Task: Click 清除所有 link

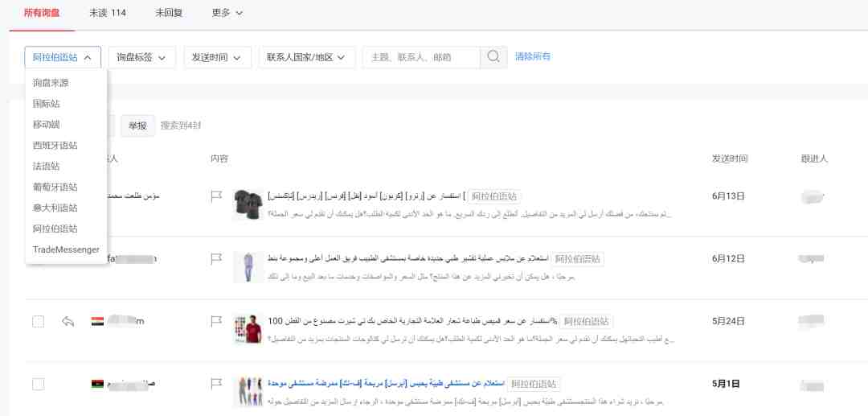Action: (533, 56)
